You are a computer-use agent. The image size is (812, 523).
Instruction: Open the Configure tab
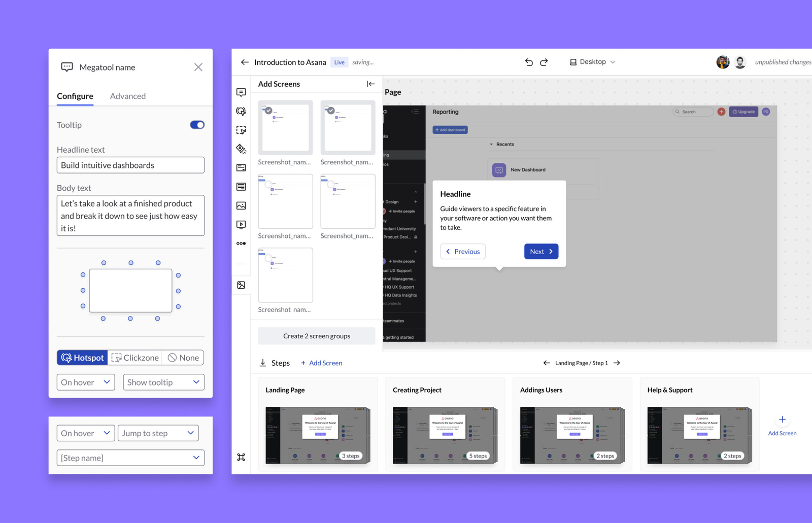pos(75,96)
